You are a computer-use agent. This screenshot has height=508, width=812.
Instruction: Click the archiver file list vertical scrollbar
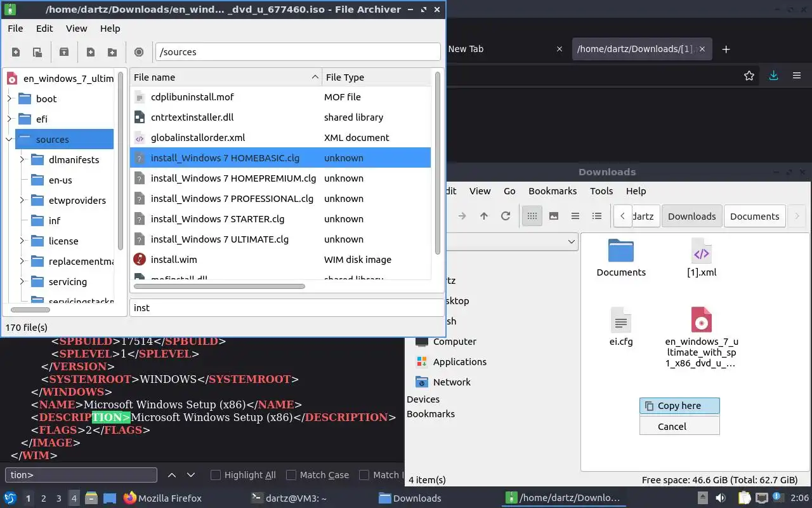point(437,163)
